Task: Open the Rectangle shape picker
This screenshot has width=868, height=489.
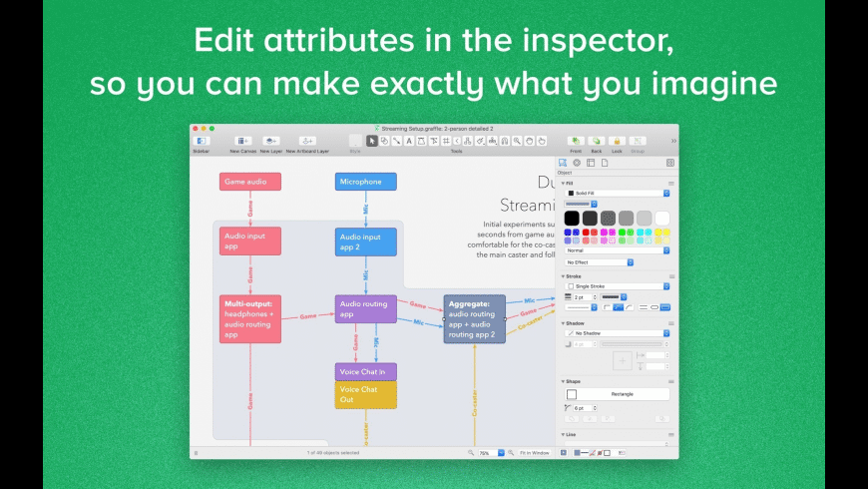Action: coord(618,394)
